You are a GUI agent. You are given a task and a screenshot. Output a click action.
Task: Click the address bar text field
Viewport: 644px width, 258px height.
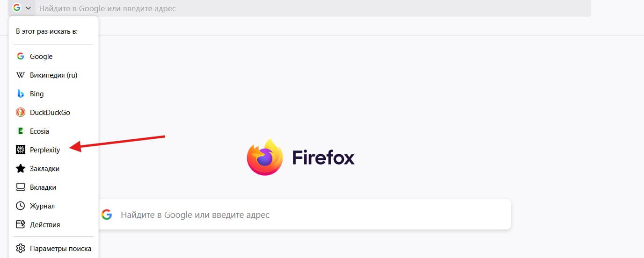tap(281, 8)
